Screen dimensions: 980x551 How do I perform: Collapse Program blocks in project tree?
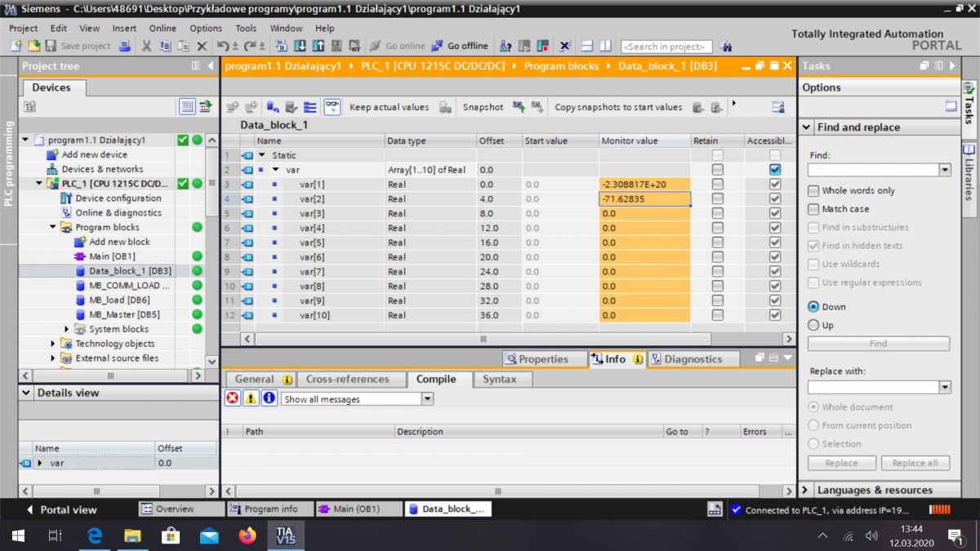pyautogui.click(x=53, y=227)
